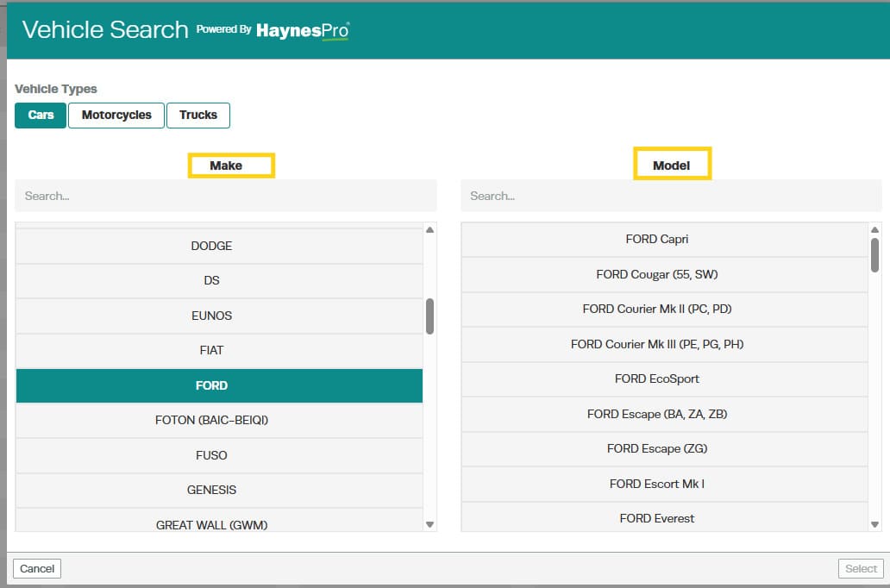Select the highlighted FORD make
The height and width of the screenshot is (588, 890).
pos(219,386)
